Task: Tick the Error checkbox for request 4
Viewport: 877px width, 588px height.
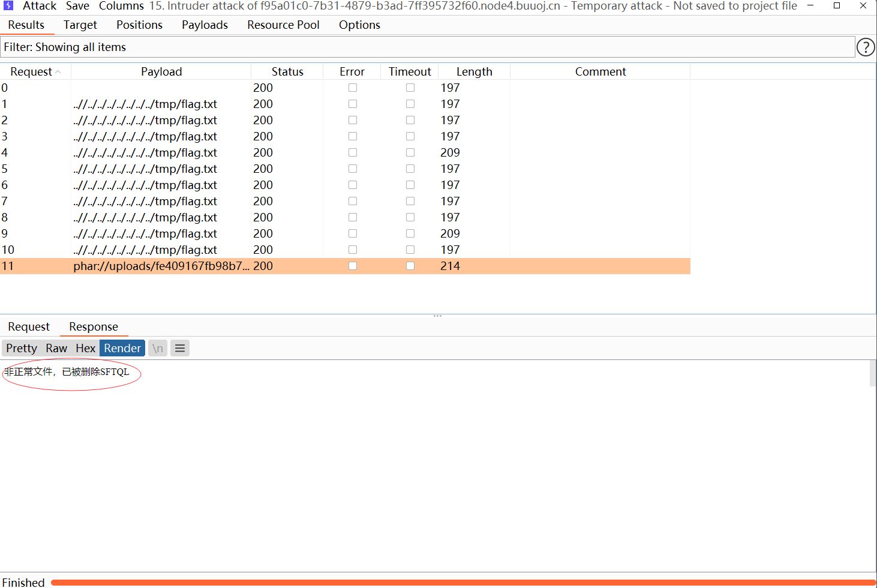Action: tap(353, 153)
